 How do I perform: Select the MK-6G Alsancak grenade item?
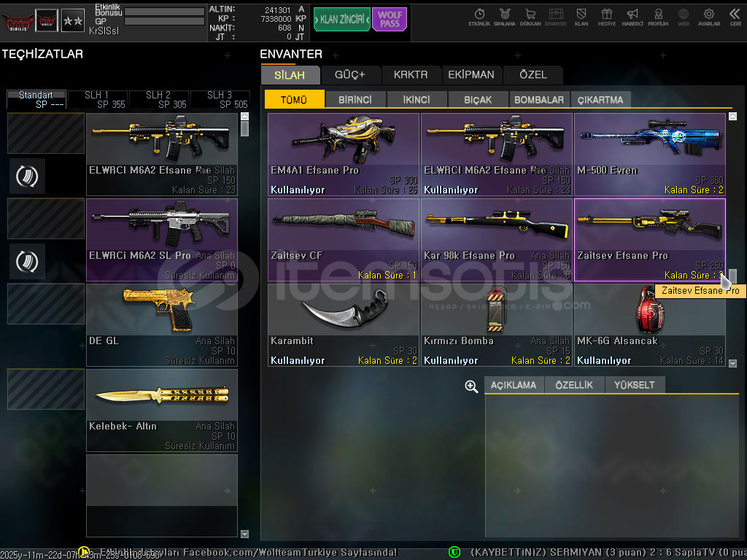(x=650, y=325)
